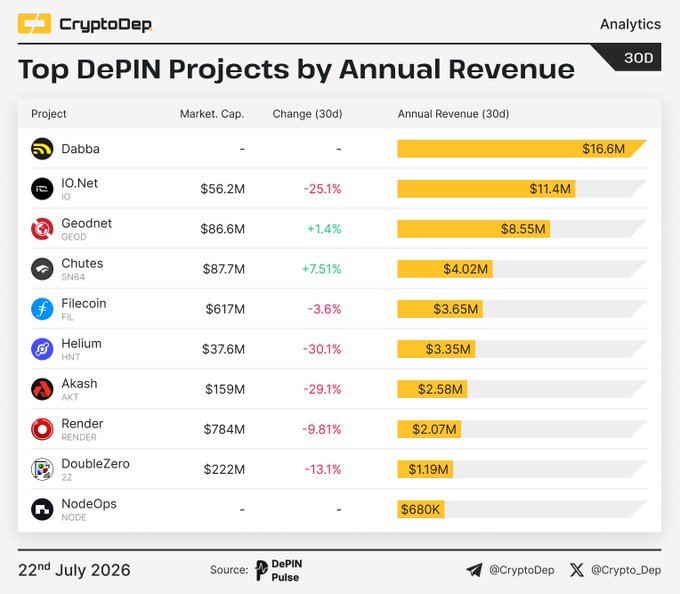Click the Helium project icon

click(x=42, y=349)
